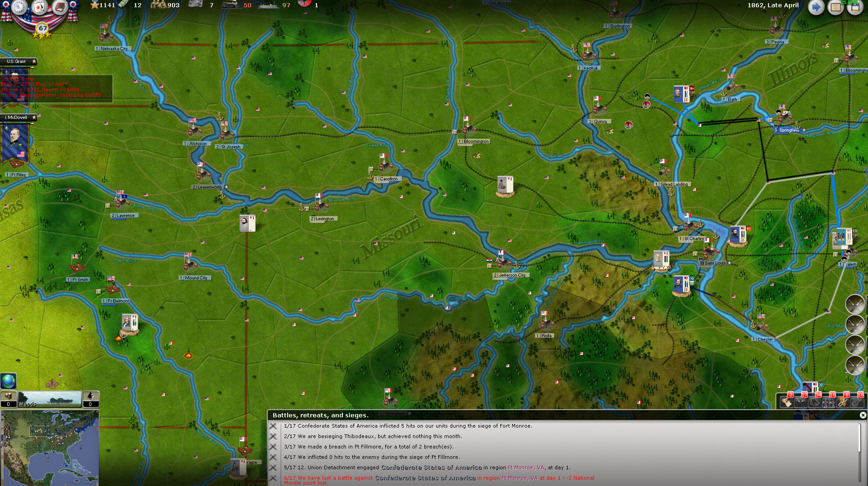This screenshot has height=486, width=868.
Task: Select the Leavenworth city label
Action: click(209, 187)
